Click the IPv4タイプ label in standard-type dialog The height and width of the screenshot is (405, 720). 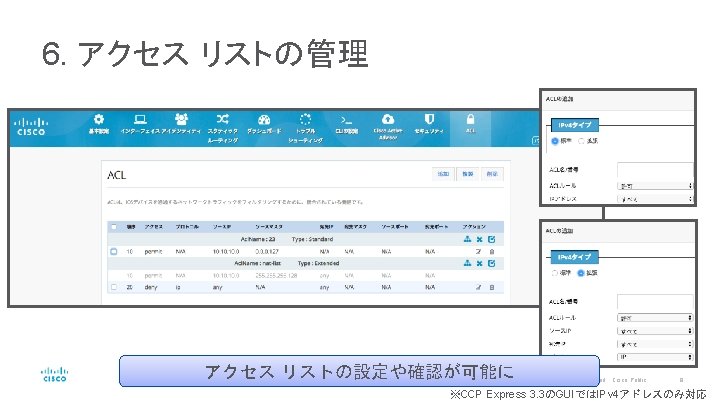point(575,125)
